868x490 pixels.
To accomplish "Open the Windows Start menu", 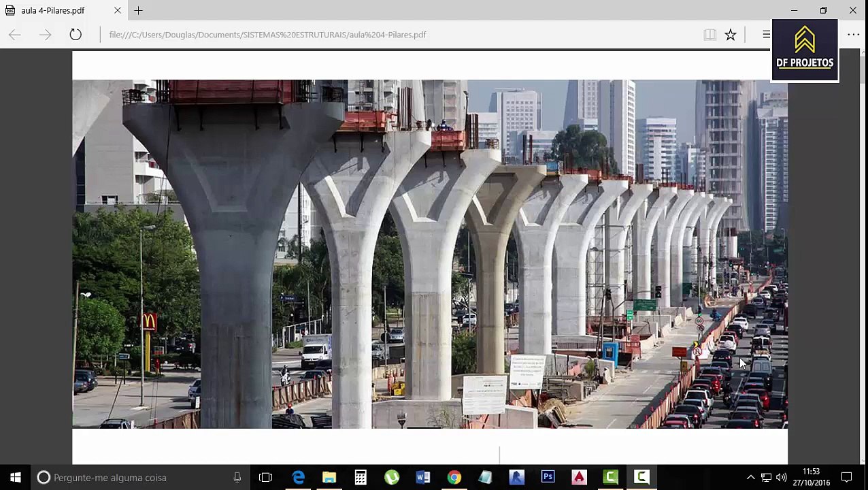I will click(15, 477).
